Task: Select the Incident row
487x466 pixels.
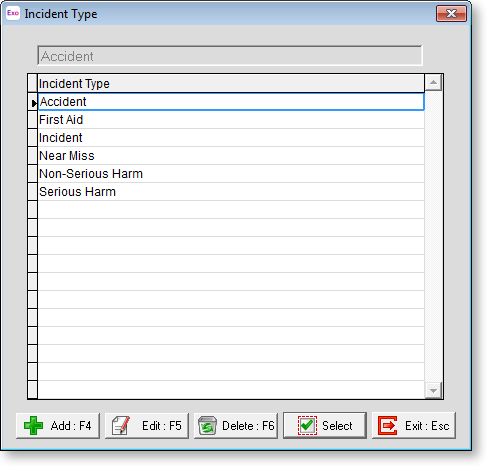Action: coord(231,138)
